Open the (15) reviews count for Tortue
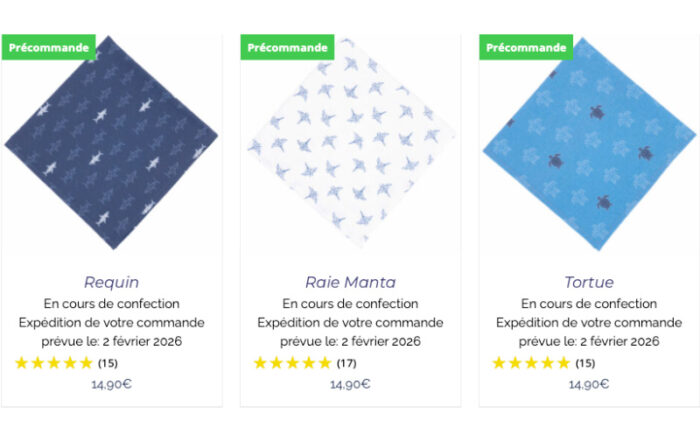The height and width of the screenshot is (441, 700). pyautogui.click(x=585, y=363)
